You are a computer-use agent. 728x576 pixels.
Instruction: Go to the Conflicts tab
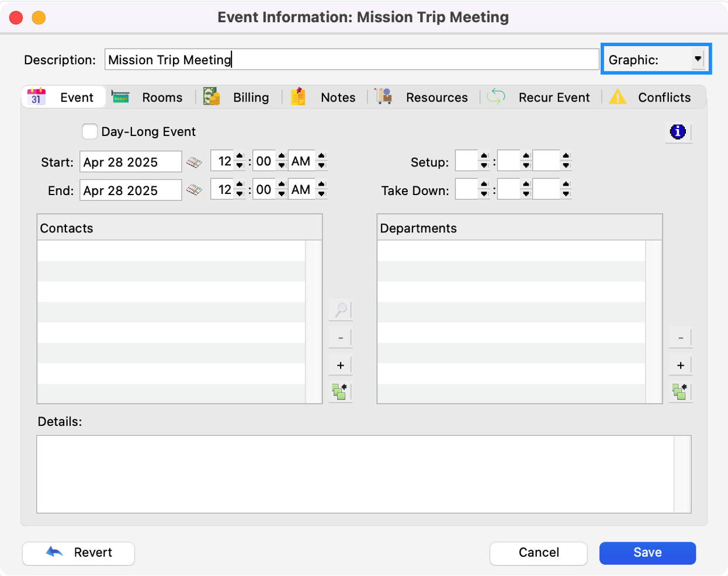click(x=650, y=97)
